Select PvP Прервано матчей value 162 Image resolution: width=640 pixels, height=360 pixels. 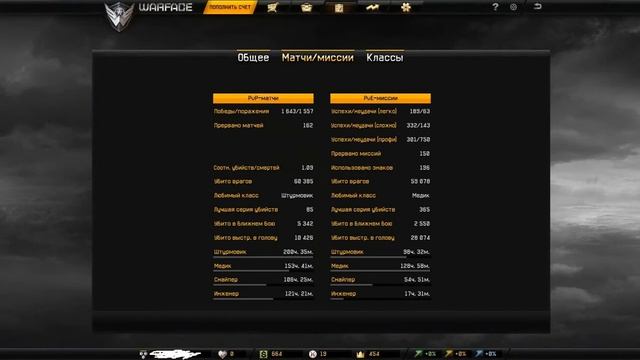pos(308,126)
